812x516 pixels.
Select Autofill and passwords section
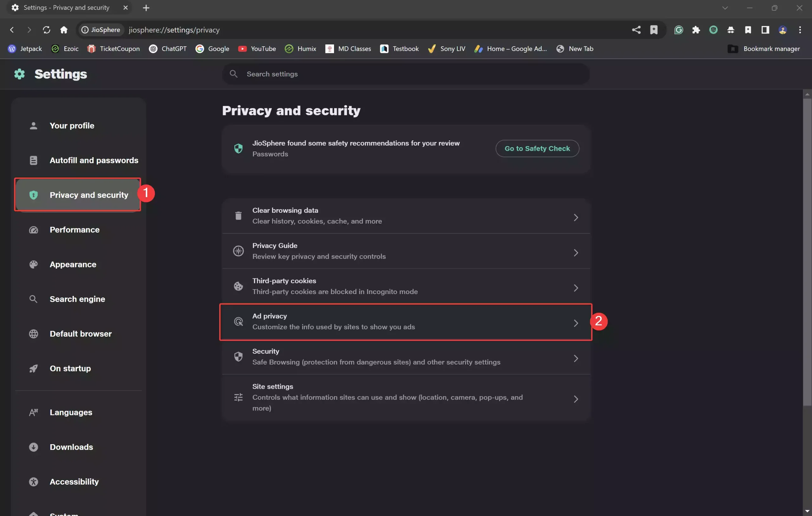(94, 160)
